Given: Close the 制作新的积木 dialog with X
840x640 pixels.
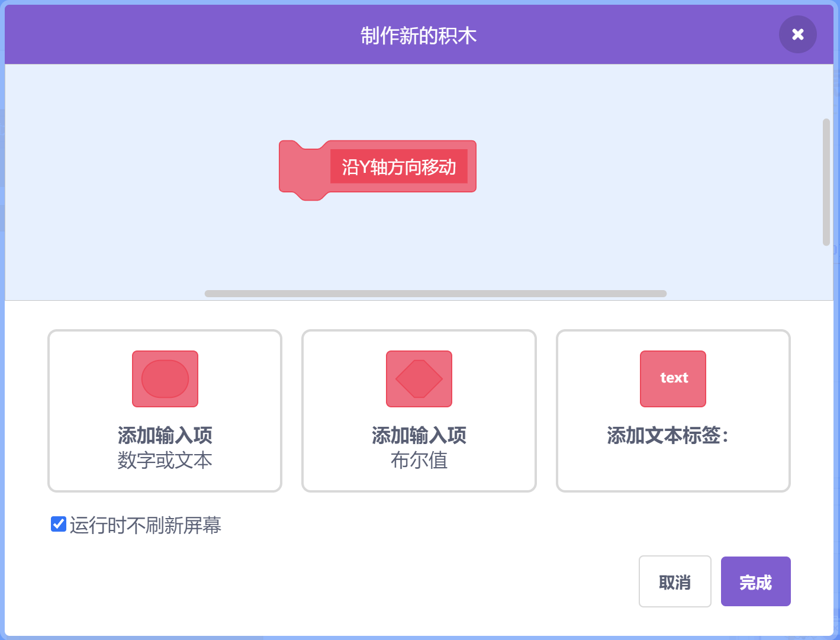Looking at the screenshot, I should 797,34.
